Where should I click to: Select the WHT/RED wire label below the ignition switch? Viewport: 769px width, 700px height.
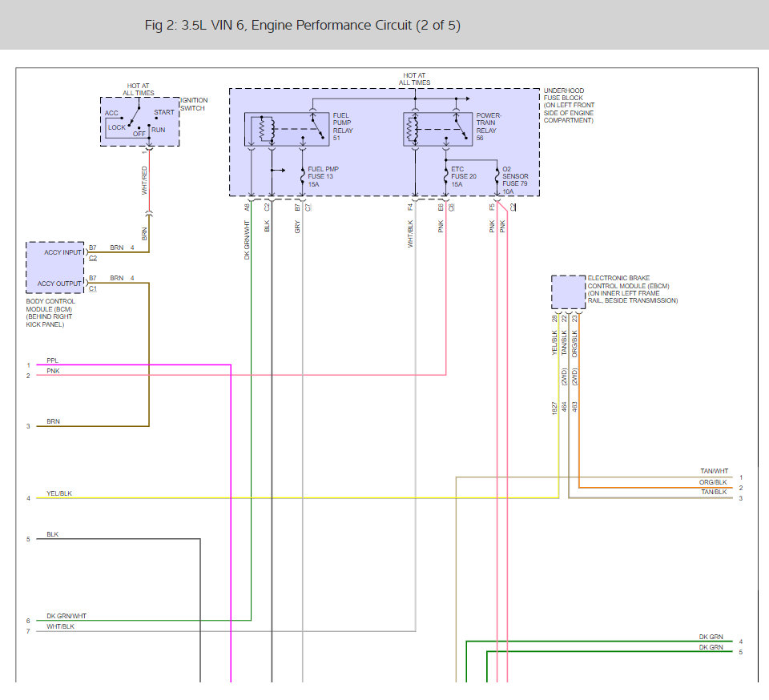[144, 180]
